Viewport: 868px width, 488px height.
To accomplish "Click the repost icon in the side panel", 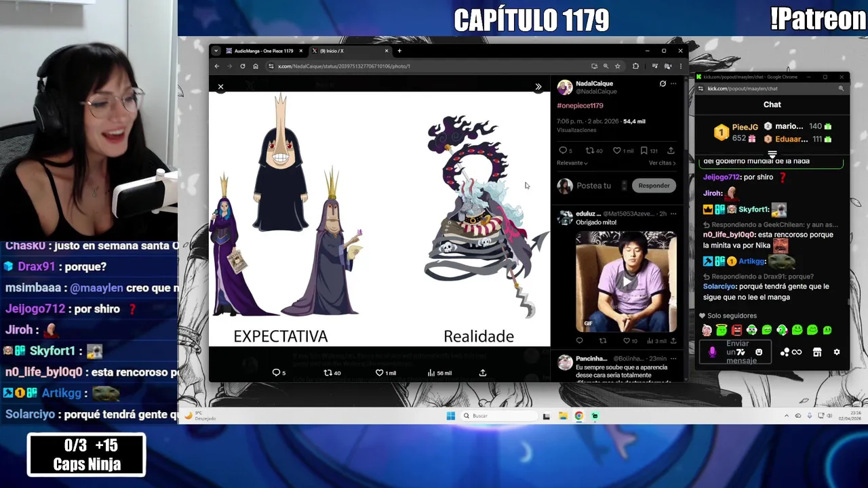I will tap(589, 150).
